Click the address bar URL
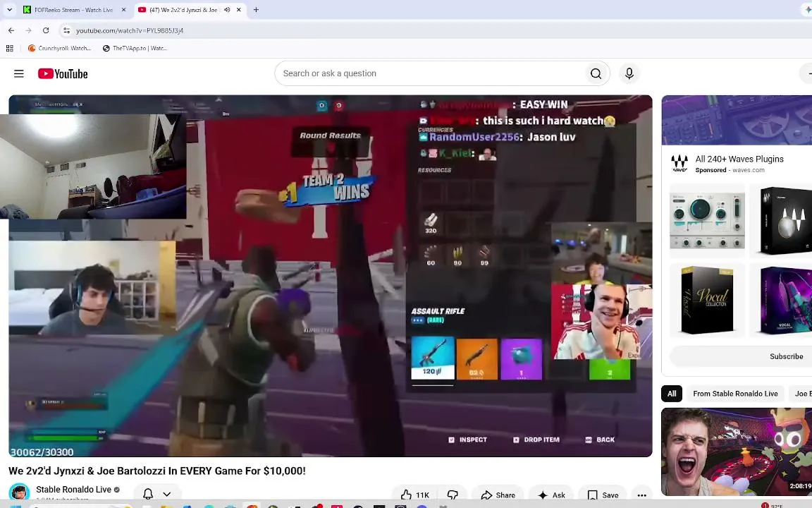Viewport: 812px width, 508px height. [130, 30]
